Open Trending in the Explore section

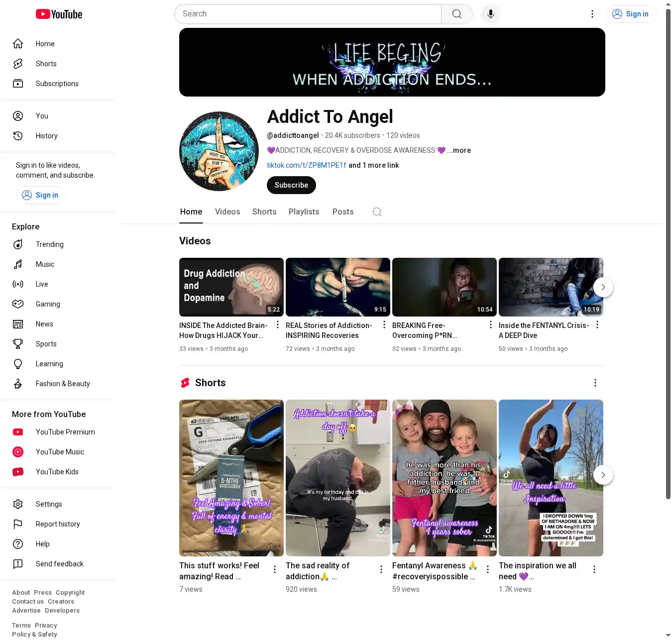(49, 244)
